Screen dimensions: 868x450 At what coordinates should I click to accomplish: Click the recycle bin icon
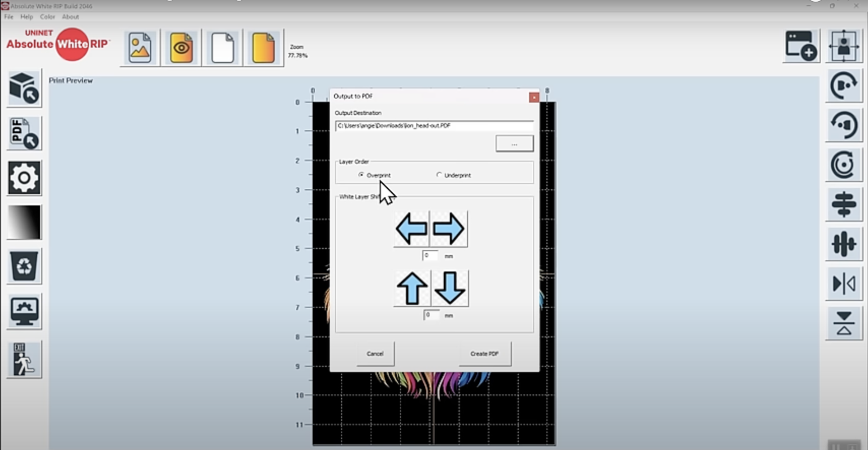pos(24,266)
